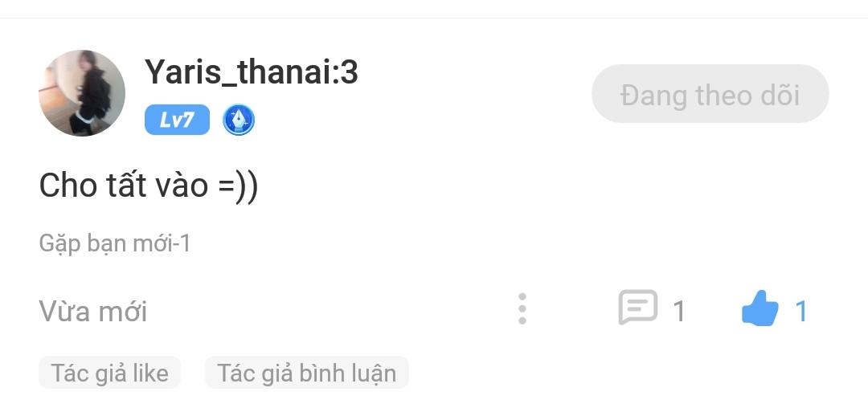Select the 'Tác giả like' tag
This screenshot has height=400, width=868.
pyautogui.click(x=109, y=373)
